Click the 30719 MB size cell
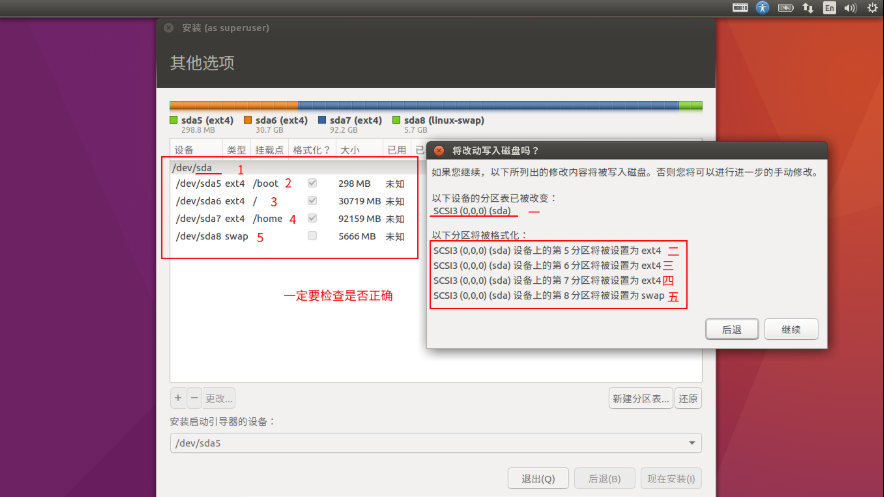This screenshot has width=884, height=497. pos(359,201)
